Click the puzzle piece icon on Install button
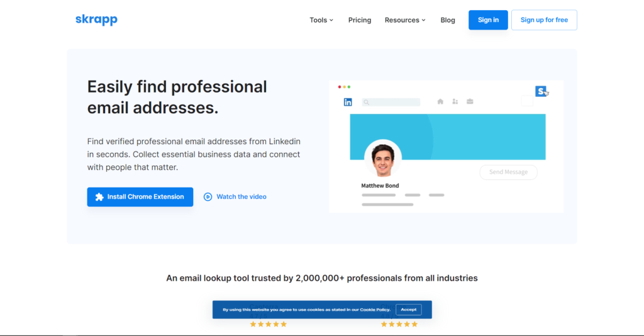Image resolution: width=644 pixels, height=336 pixels. (x=99, y=197)
